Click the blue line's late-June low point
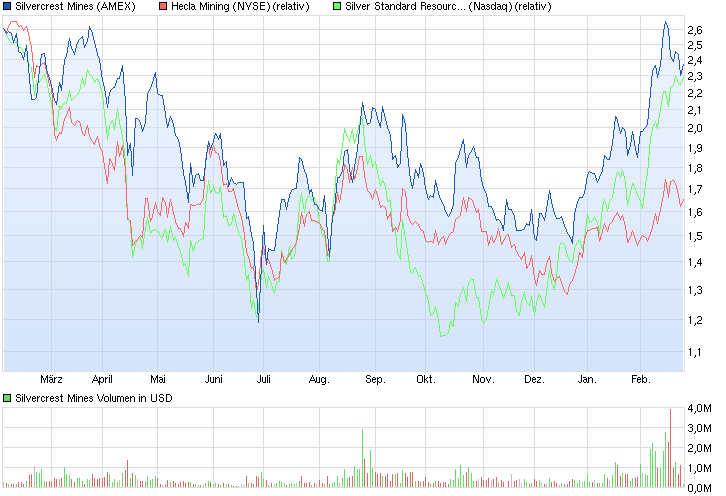Screen dimensions: 726x496 point(258,322)
